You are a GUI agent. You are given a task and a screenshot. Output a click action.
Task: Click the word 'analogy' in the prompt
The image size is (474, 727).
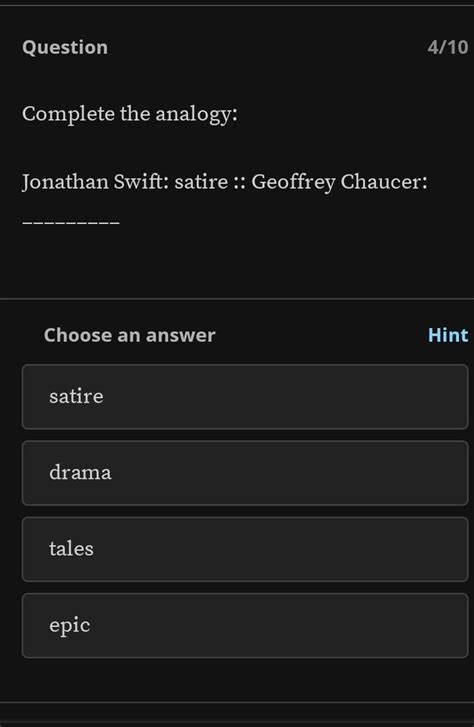click(193, 115)
